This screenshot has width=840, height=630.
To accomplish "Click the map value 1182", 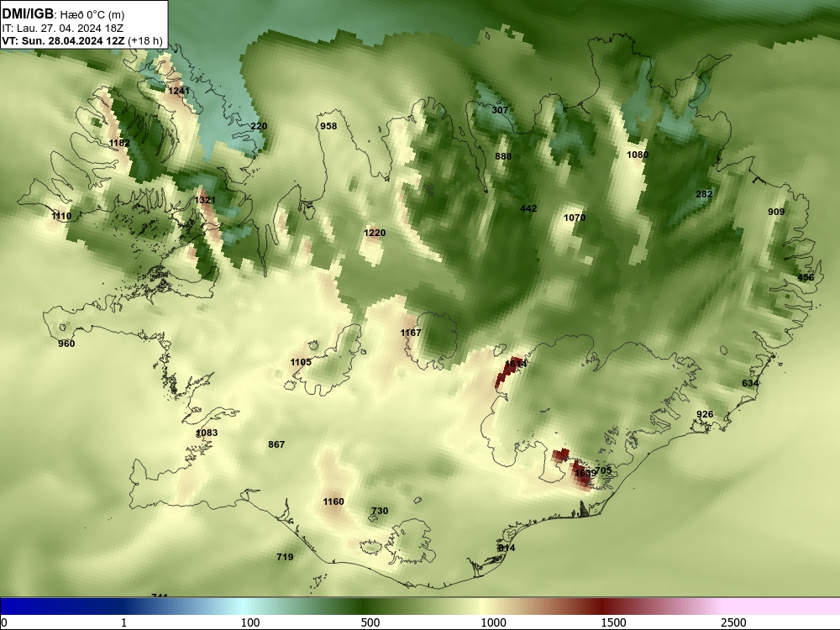I will [119, 143].
